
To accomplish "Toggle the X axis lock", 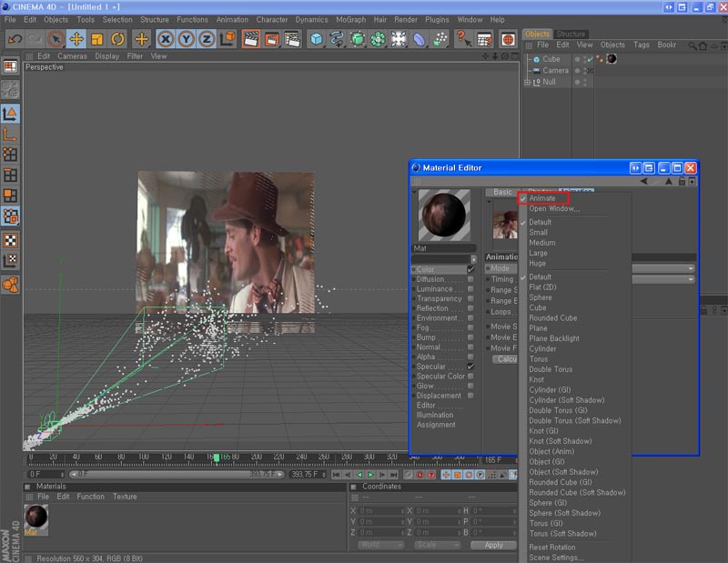I will [x=166, y=39].
